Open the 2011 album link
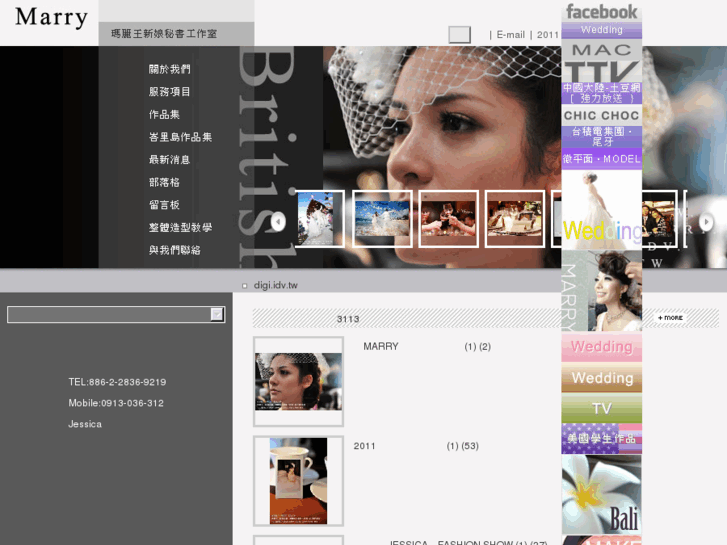 (x=364, y=446)
